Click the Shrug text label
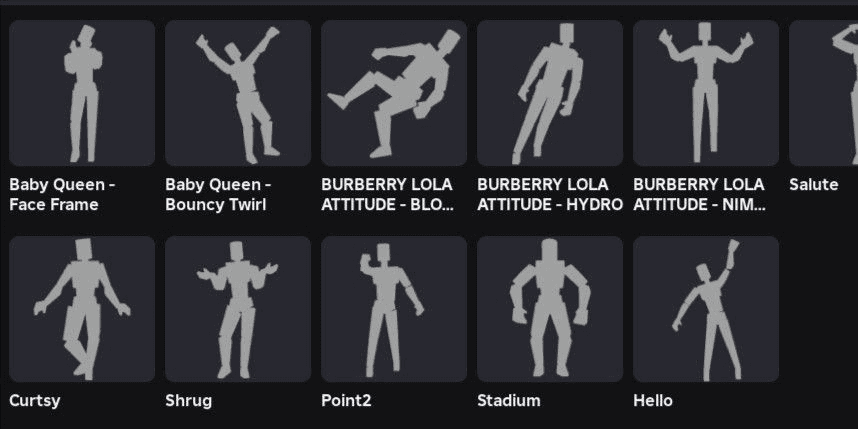This screenshot has width=858, height=429. (188, 401)
